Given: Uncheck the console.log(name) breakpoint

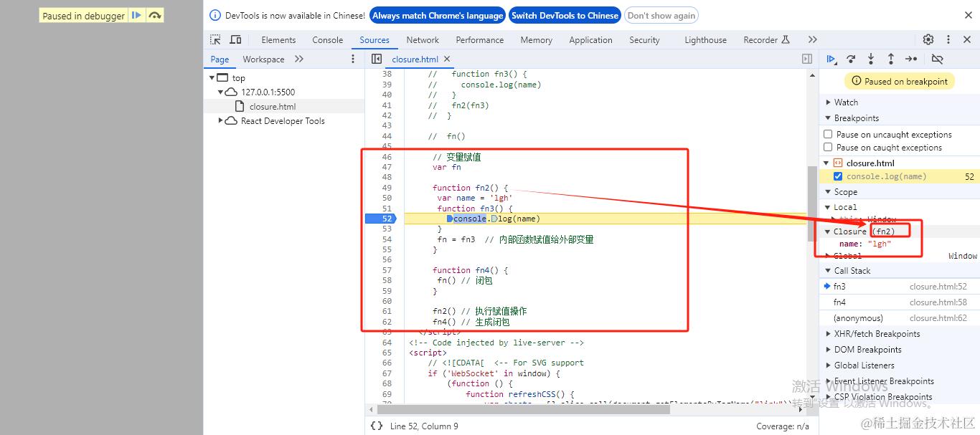Looking at the screenshot, I should pyautogui.click(x=837, y=176).
